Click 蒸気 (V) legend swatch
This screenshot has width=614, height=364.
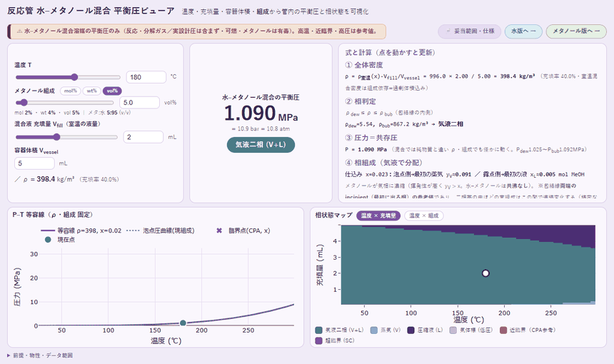(x=374, y=330)
